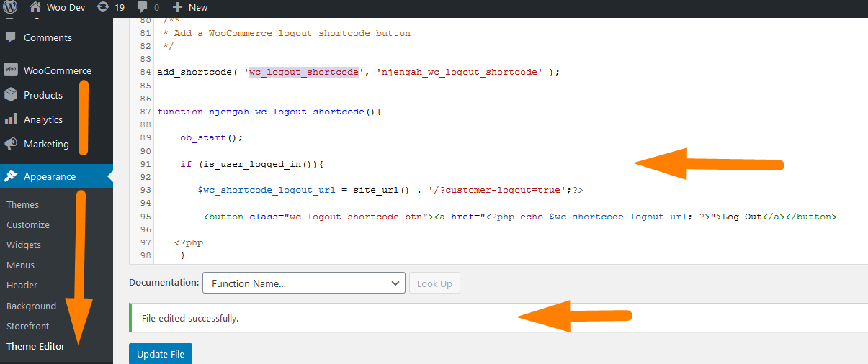This screenshot has height=364, width=868.
Task: Open the Background submenu item
Action: pyautogui.click(x=31, y=306)
